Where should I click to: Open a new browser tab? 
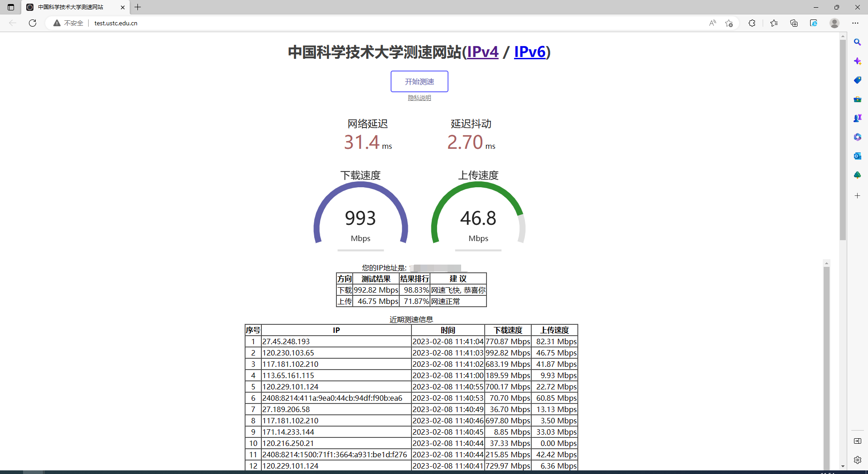point(138,7)
